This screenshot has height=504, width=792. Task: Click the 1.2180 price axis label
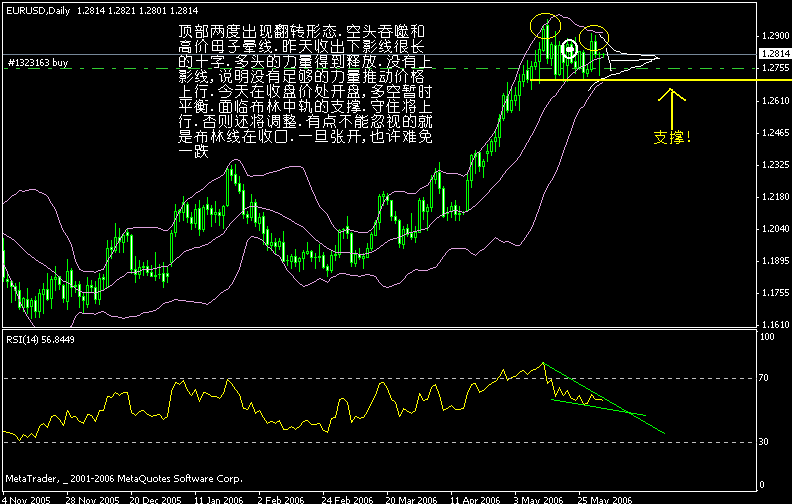tap(775, 197)
